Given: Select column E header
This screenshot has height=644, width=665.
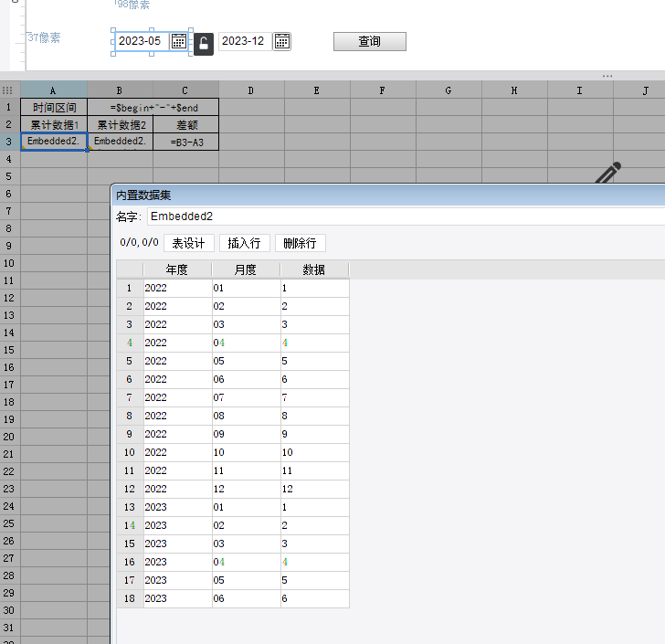Looking at the screenshot, I should [317, 90].
